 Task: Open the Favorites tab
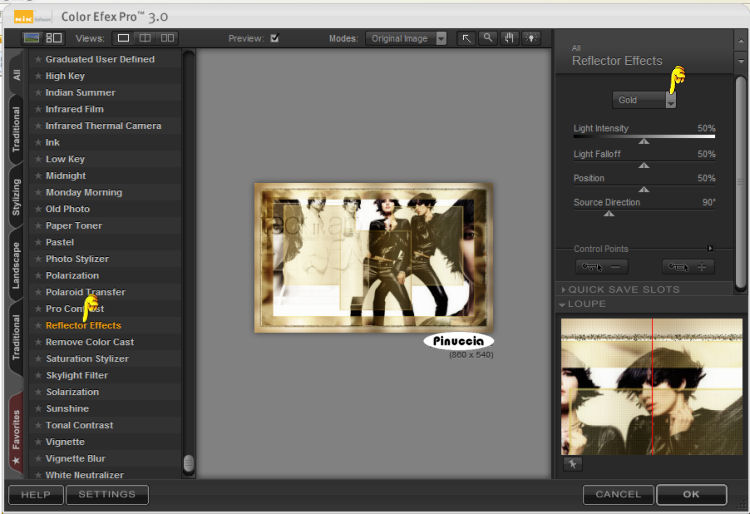tap(16, 431)
